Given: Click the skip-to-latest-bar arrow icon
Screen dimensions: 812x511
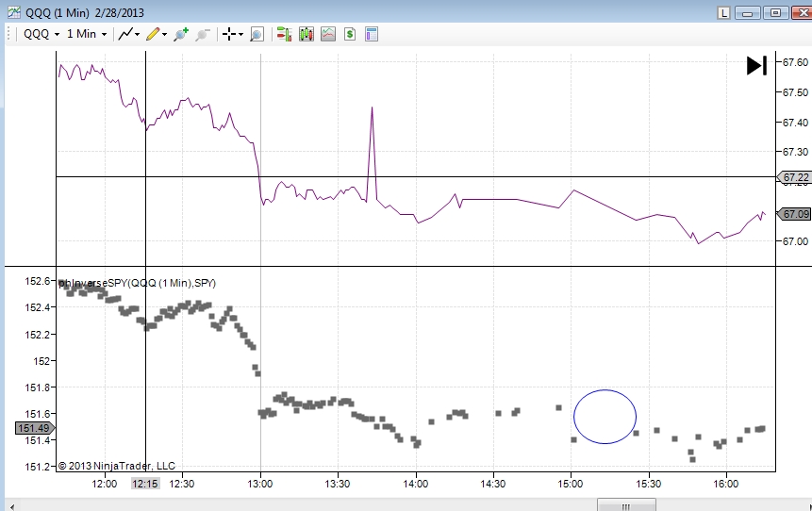Looking at the screenshot, I should pos(756,66).
